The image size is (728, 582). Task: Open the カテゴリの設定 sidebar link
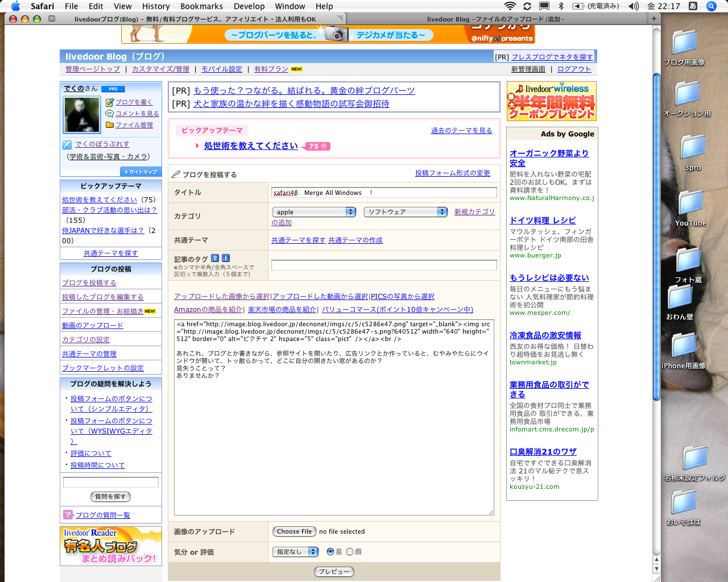(x=86, y=340)
